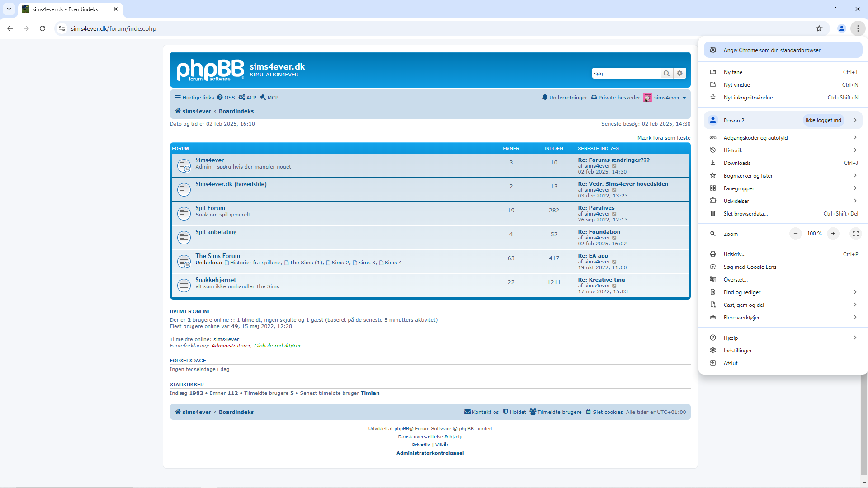The width and height of the screenshot is (868, 488).
Task: Zoom in with the plus button
Action: coord(833,234)
